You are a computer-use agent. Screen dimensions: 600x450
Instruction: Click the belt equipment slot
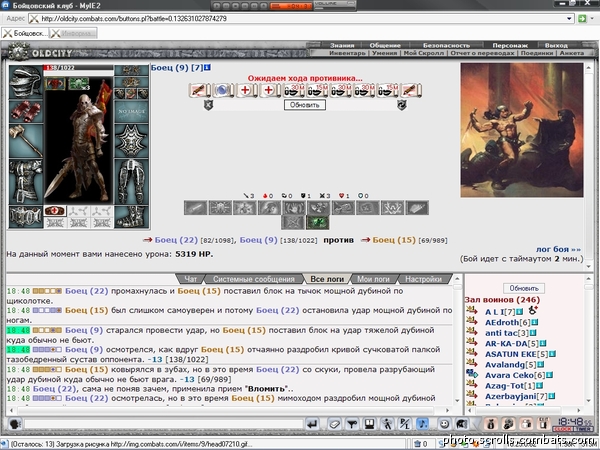(x=26, y=217)
